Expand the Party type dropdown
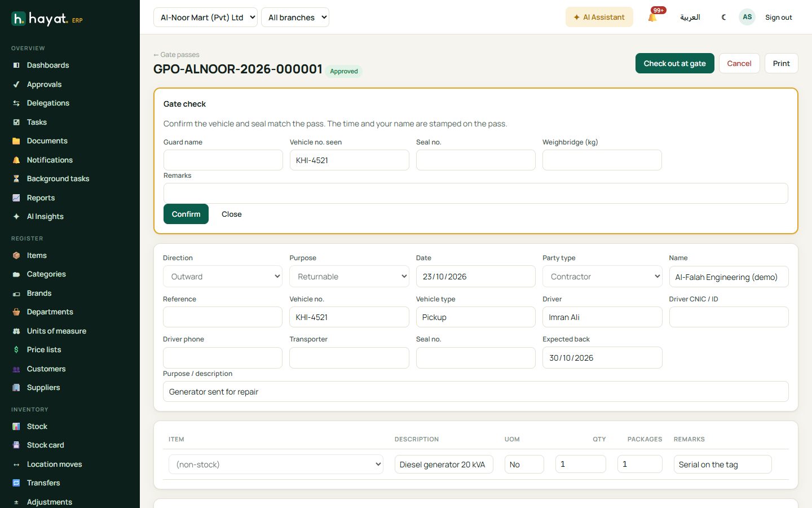This screenshot has height=508, width=812. 602,277
